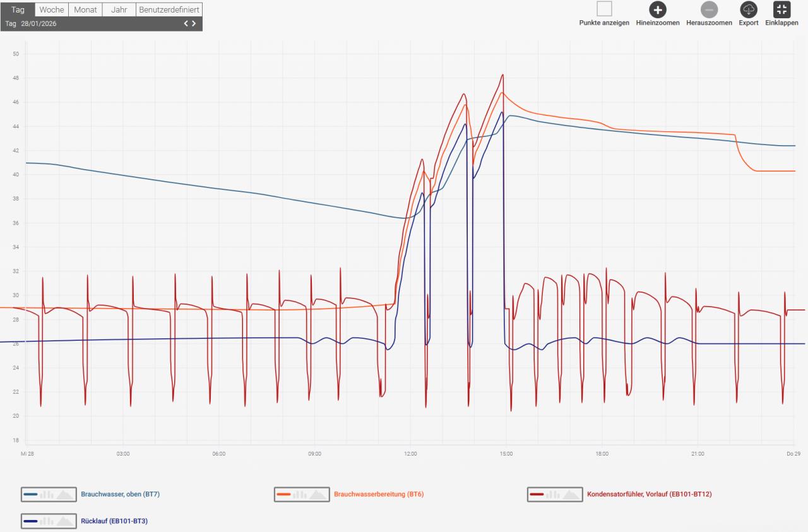The height and width of the screenshot is (532, 808).
Task: Click the Kondensatorfühler, Vorlauf (EB101-BT12) label
Action: click(649, 494)
